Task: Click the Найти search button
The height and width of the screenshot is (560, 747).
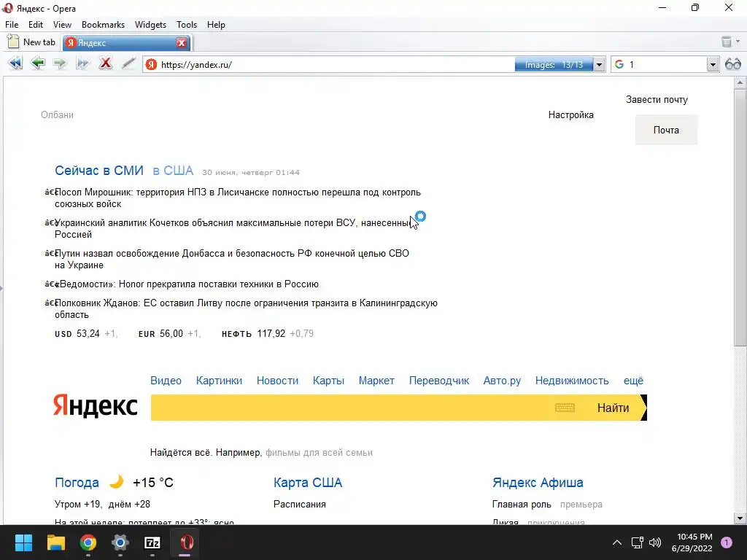Action: (x=614, y=408)
